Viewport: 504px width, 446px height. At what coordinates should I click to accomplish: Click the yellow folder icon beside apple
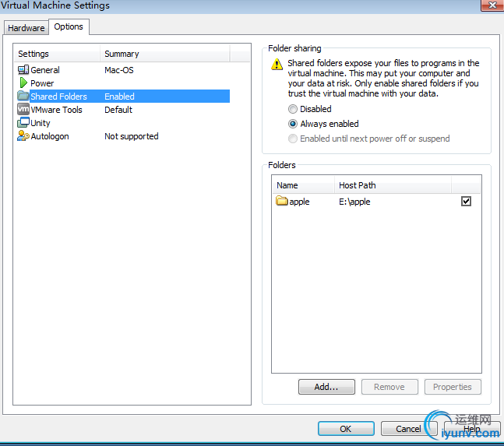point(282,201)
